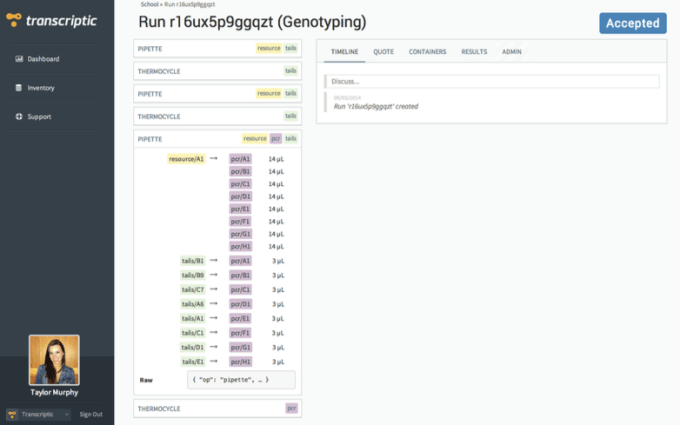The image size is (680, 425).
Task: Click the Transcriptic logo icon
Action: tap(14, 22)
